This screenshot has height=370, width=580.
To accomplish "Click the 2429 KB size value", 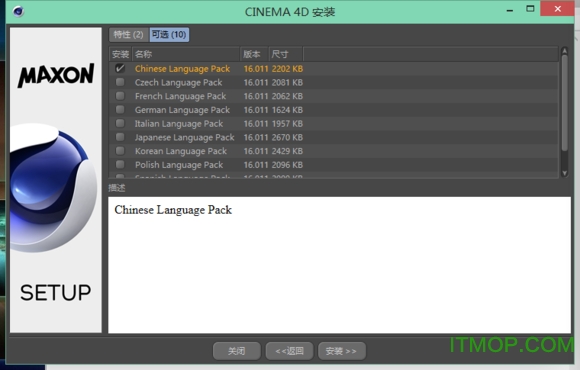I will (x=287, y=151).
